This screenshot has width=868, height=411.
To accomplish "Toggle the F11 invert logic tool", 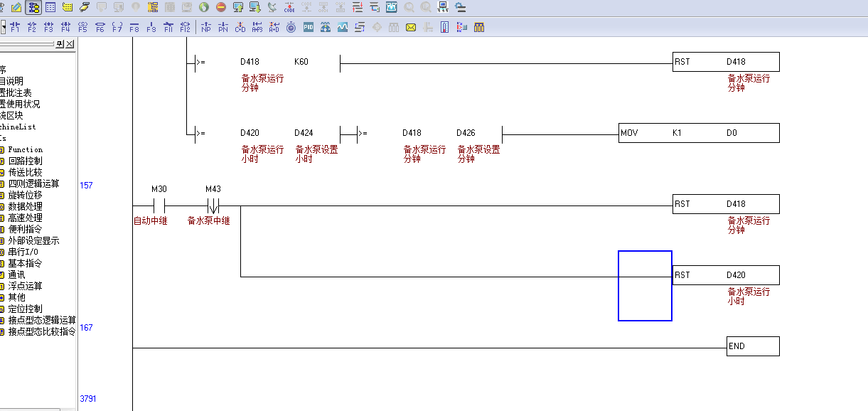I will click(168, 28).
